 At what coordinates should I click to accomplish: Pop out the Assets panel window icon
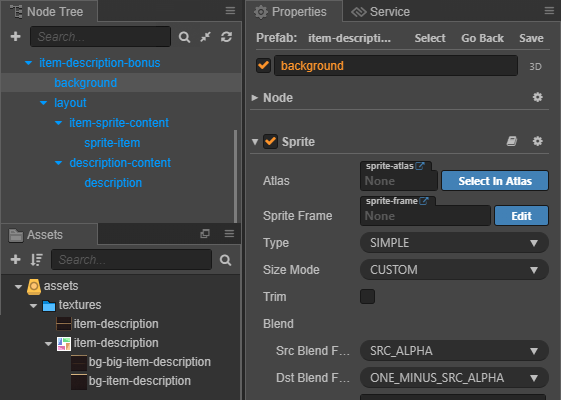point(205,234)
